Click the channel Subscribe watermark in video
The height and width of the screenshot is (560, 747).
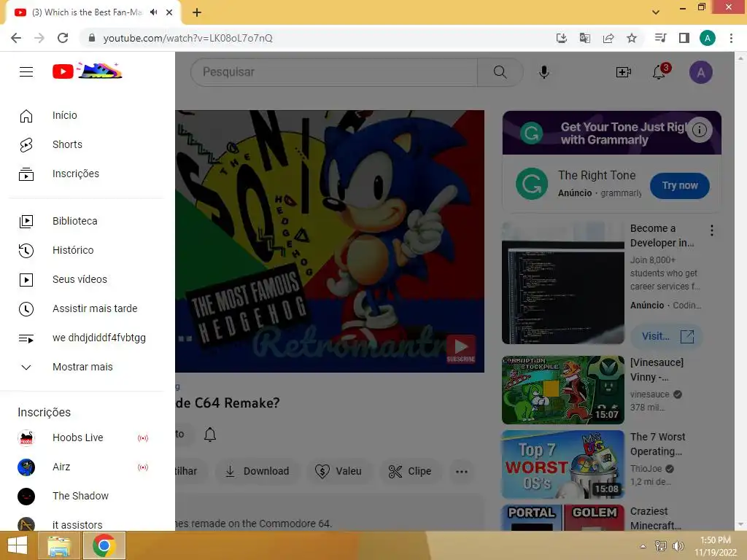coord(461,349)
